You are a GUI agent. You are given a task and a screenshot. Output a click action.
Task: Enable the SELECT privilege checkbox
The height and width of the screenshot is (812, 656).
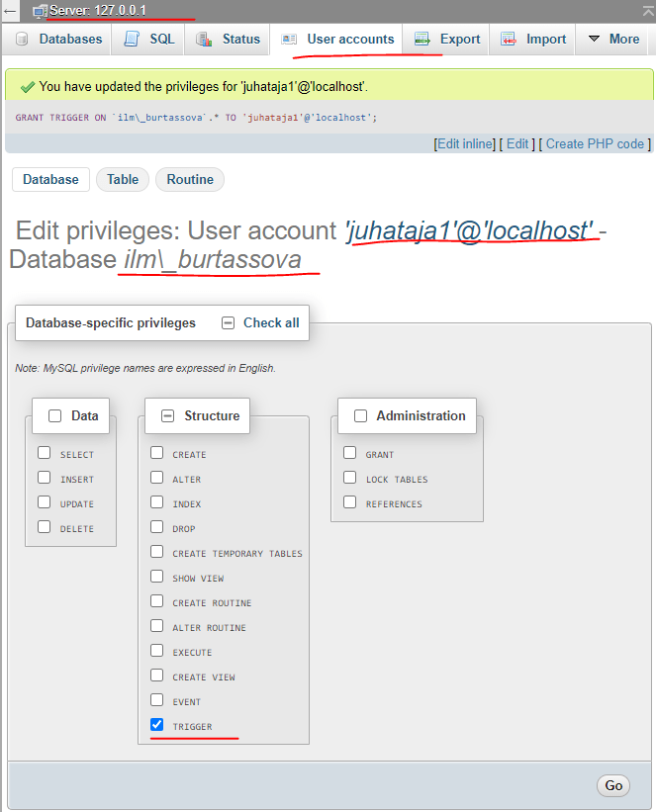[x=45, y=453]
